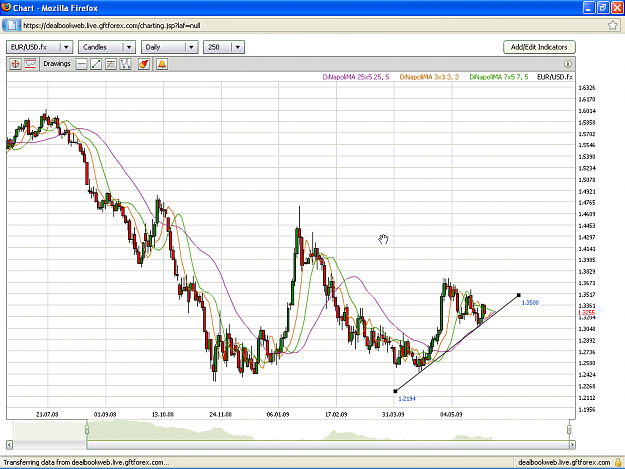
Task: Select the Fibonacci retracement drawing tool
Action: 111,64
